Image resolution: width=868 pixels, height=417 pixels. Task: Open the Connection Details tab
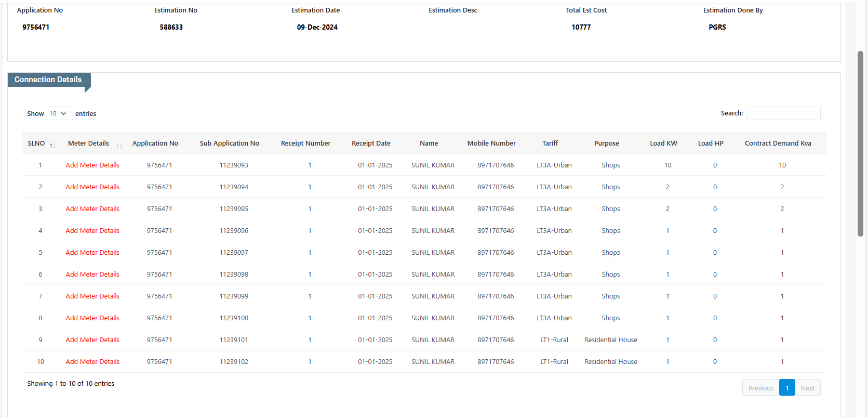[x=48, y=80]
